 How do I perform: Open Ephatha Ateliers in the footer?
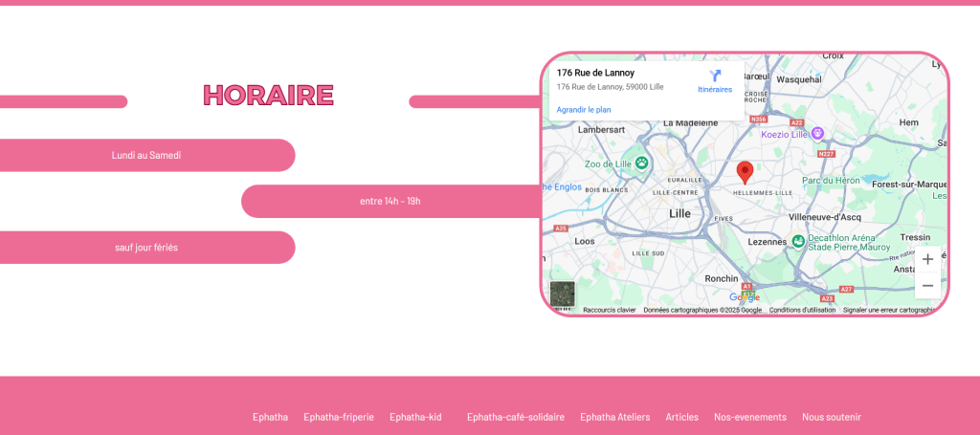tap(614, 417)
